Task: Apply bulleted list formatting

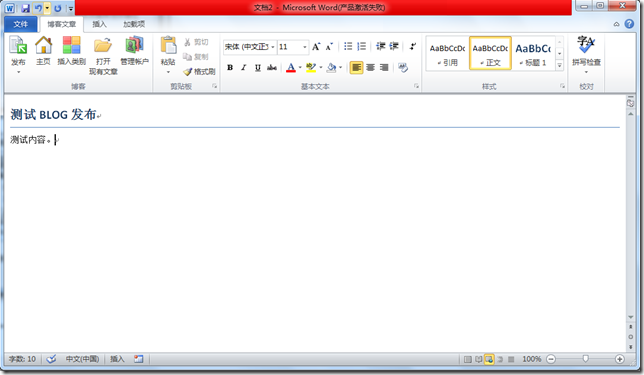Action: [x=348, y=46]
